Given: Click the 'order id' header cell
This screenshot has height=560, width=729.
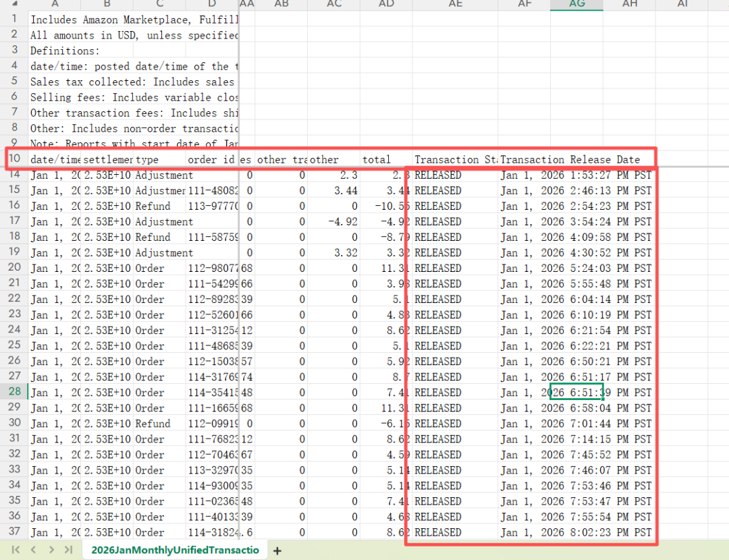Looking at the screenshot, I should point(212,159).
